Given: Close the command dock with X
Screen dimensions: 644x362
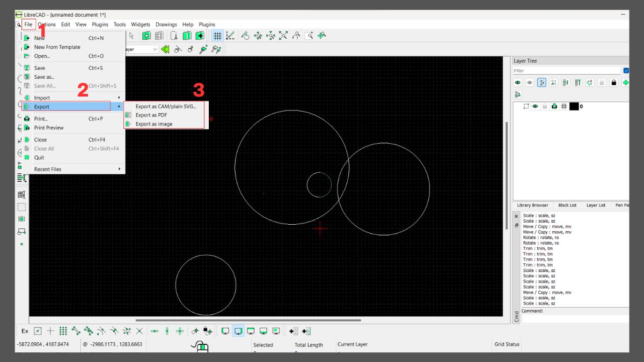Looking at the screenshot, I should 516,217.
